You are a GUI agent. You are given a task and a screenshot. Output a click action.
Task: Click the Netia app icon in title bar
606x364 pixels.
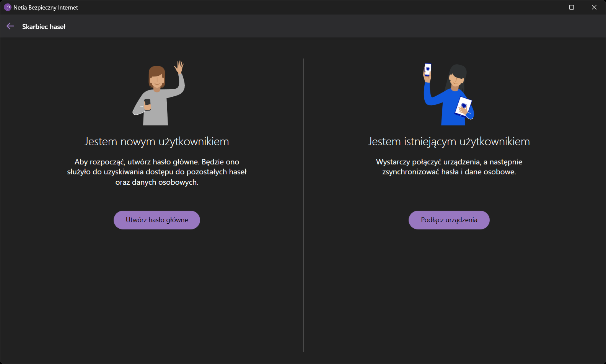[x=7, y=7]
